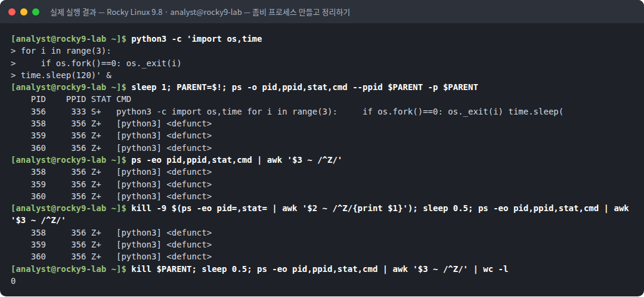Click the prompt before the "sleep 1; PARENT=$!" command
644x297 pixels.
pos(69,87)
